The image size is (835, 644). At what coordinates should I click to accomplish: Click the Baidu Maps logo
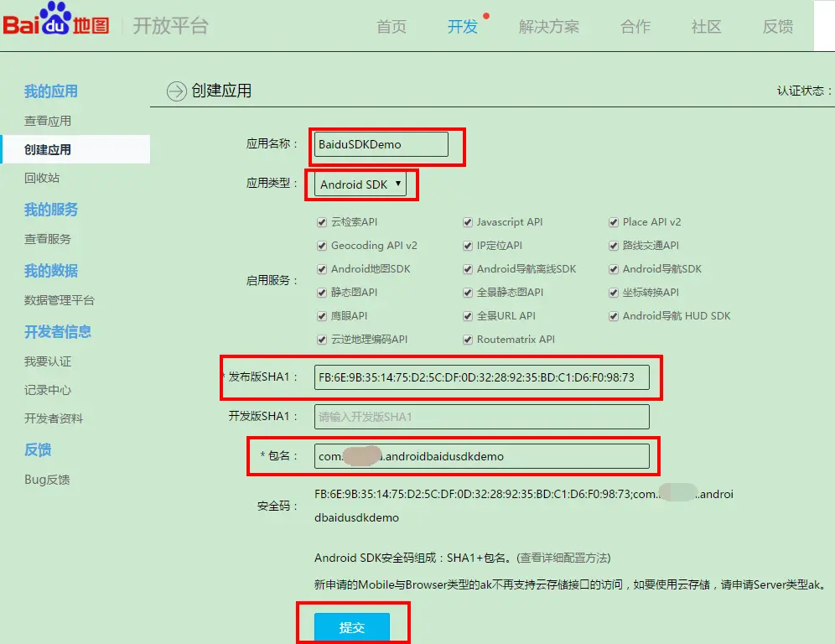coord(56,20)
